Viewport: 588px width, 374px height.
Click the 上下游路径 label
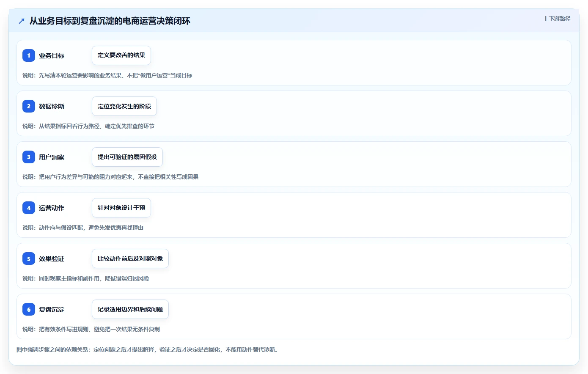coord(557,19)
